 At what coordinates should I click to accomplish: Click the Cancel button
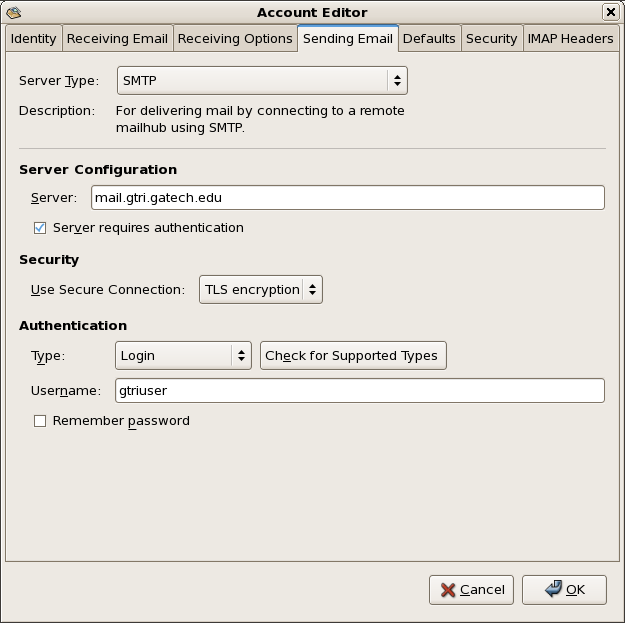tap(472, 590)
